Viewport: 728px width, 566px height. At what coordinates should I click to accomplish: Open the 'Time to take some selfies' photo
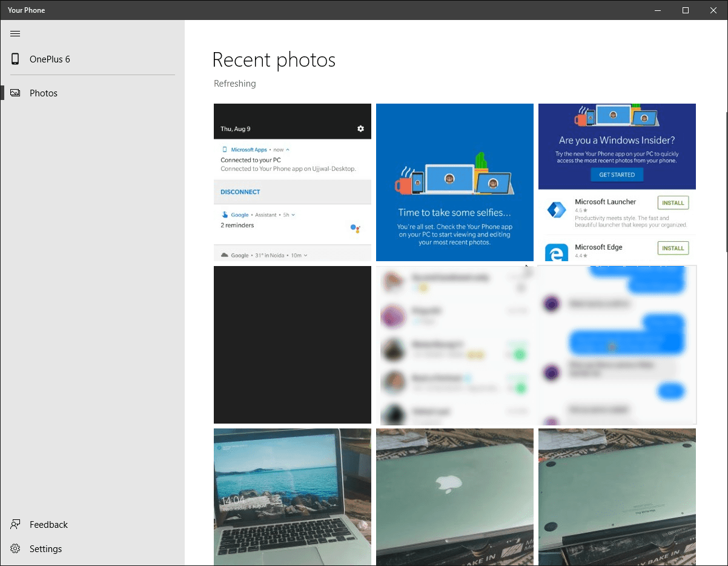[455, 182]
